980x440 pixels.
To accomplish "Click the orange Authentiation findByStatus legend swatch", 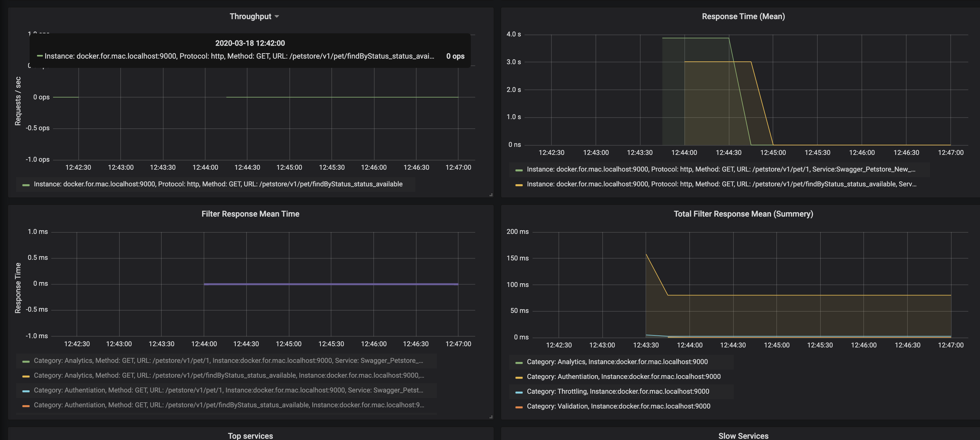I will (x=26, y=406).
